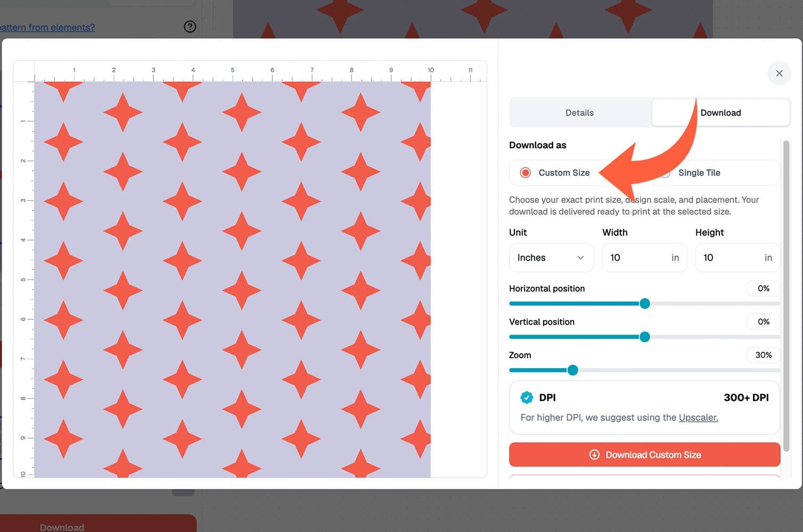This screenshot has width=803, height=532.
Task: Open the Upscaler link
Action: point(698,418)
